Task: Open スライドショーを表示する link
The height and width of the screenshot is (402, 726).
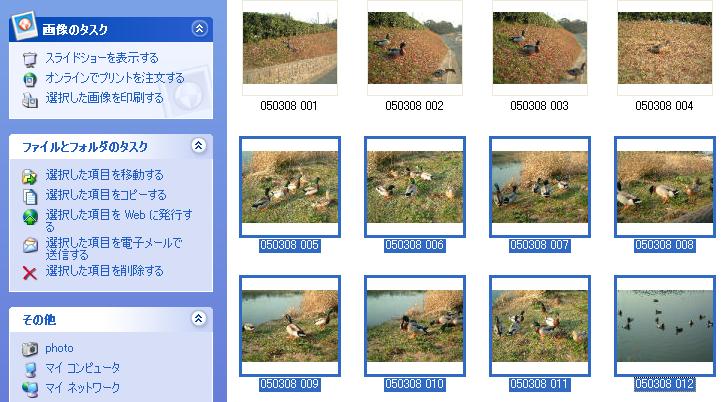Action: [x=102, y=58]
